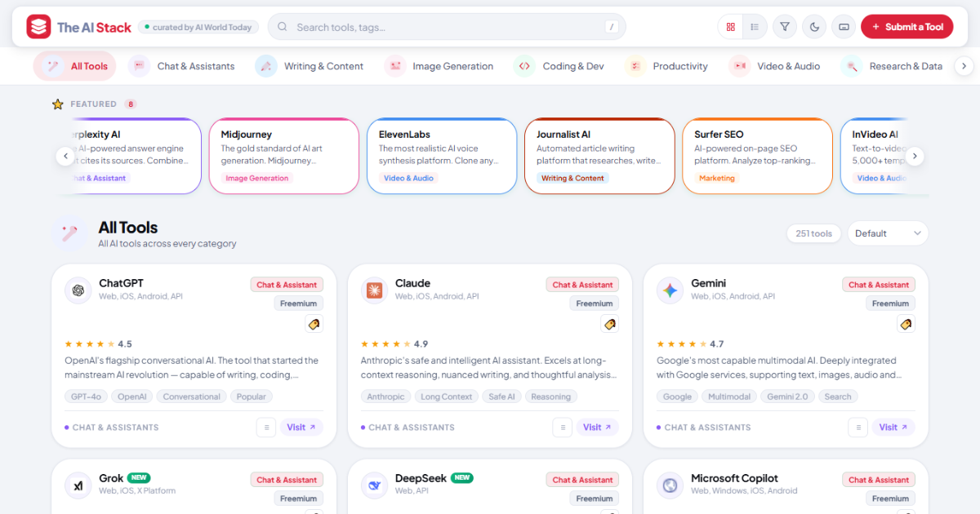Open the Surfer SEO featured card

(x=757, y=156)
